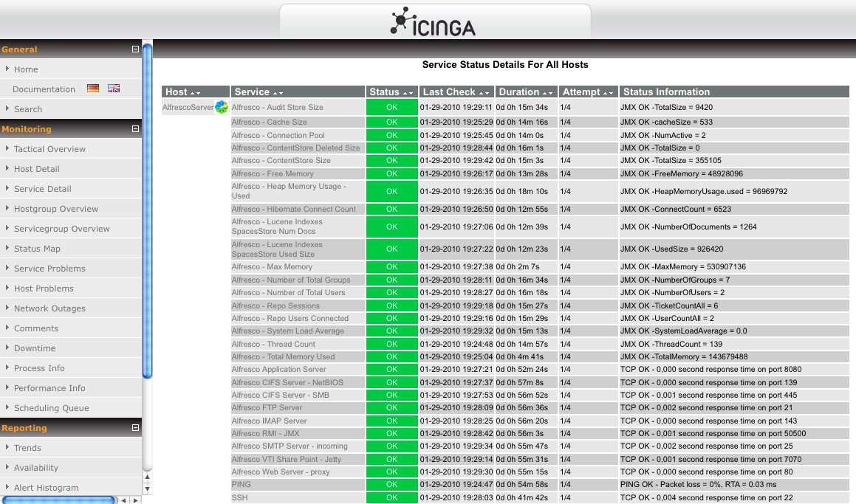Open Downtime page
The image size is (856, 504).
(x=35, y=348)
